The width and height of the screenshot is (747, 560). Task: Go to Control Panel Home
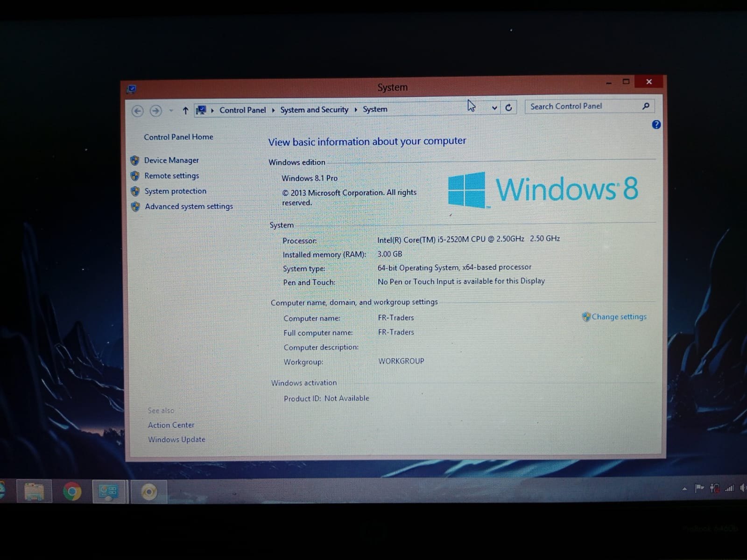tap(178, 137)
